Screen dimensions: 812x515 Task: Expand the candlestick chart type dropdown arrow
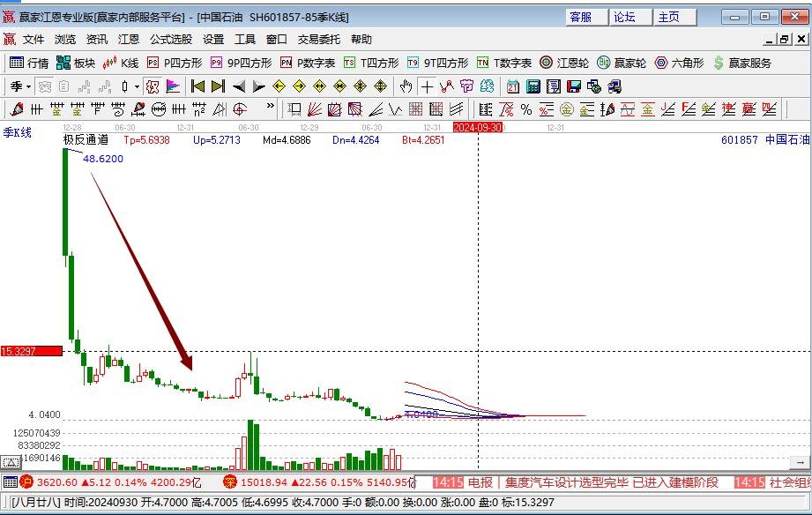click(137, 86)
